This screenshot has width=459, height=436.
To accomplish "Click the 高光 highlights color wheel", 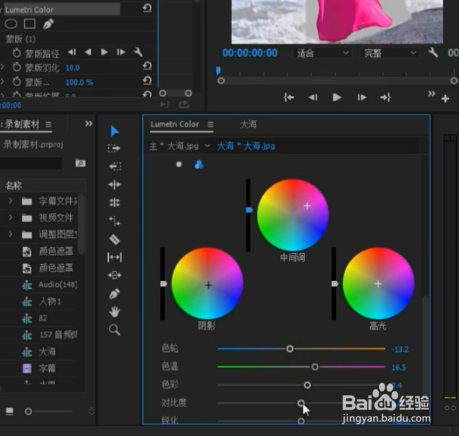I will [378, 283].
